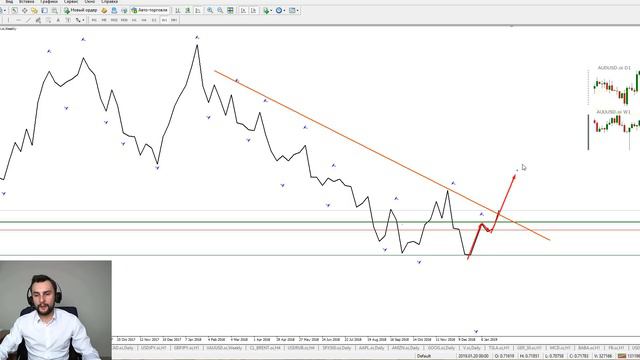The image size is (640, 360).
Task: Switch timeframe to M30
Action: coord(124,20)
